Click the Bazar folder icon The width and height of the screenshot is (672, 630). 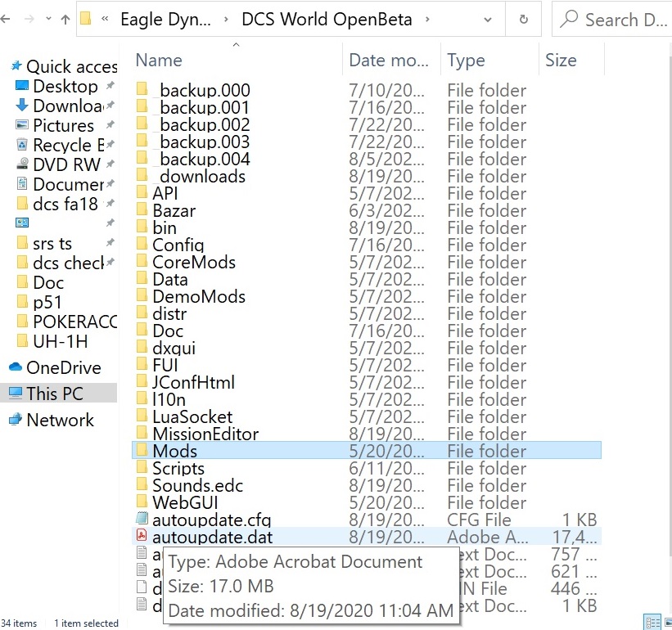[x=142, y=209]
